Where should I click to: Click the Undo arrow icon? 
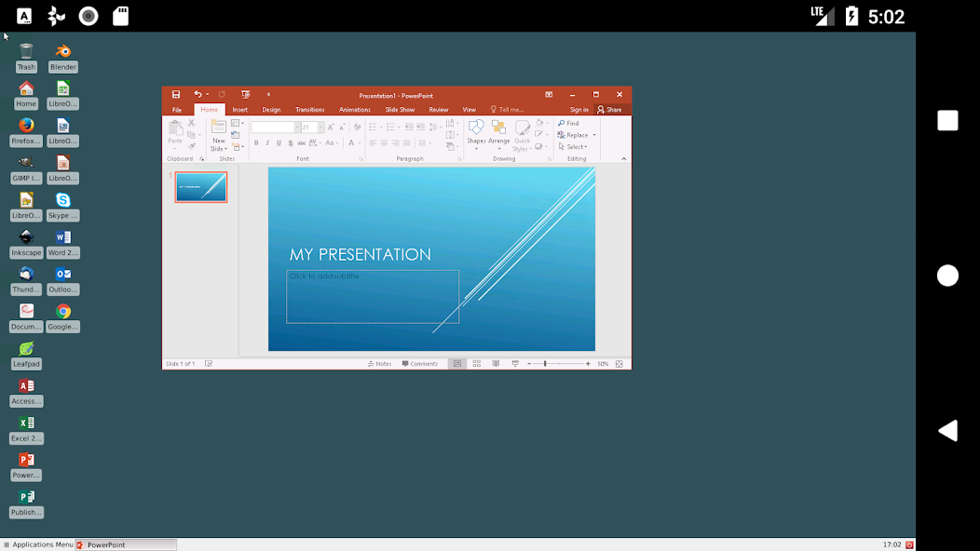pos(197,95)
